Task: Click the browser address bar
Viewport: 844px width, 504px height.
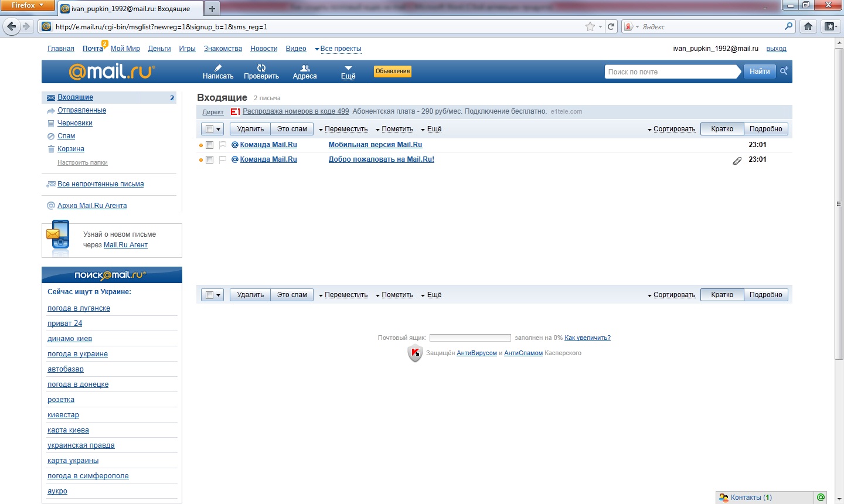Action: click(x=319, y=26)
